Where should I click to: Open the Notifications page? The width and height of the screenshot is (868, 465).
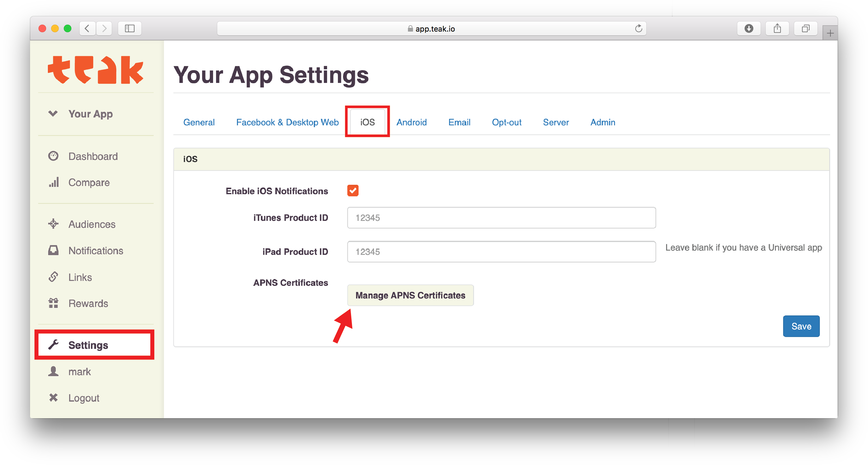(x=96, y=251)
